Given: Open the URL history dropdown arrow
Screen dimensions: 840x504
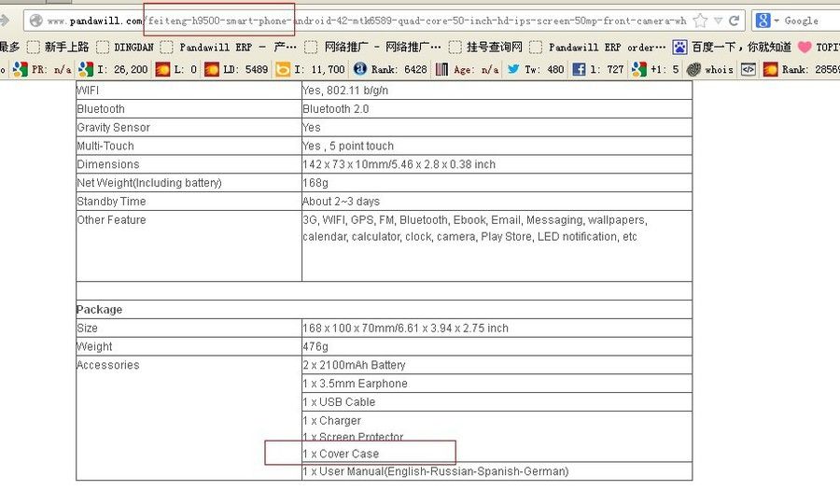Looking at the screenshot, I should coord(719,21).
